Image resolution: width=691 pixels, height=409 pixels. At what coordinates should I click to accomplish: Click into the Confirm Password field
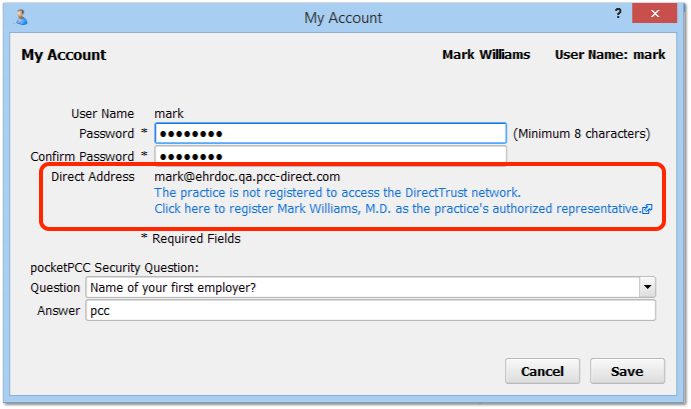click(x=330, y=155)
